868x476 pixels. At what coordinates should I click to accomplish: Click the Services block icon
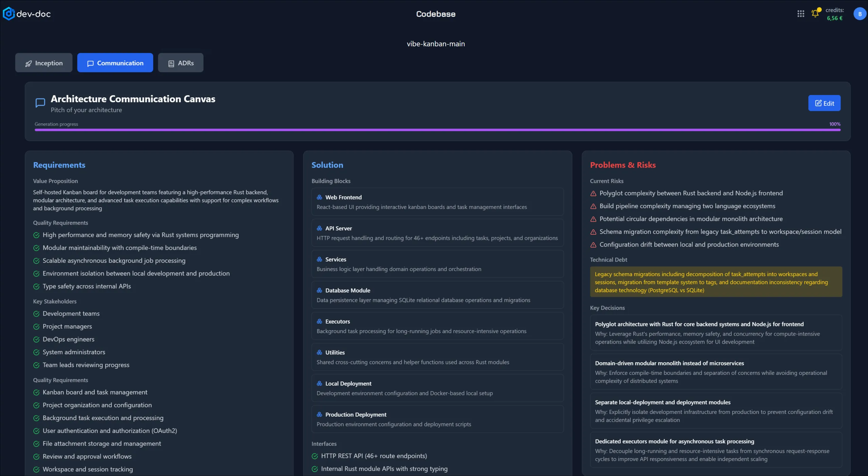(319, 259)
